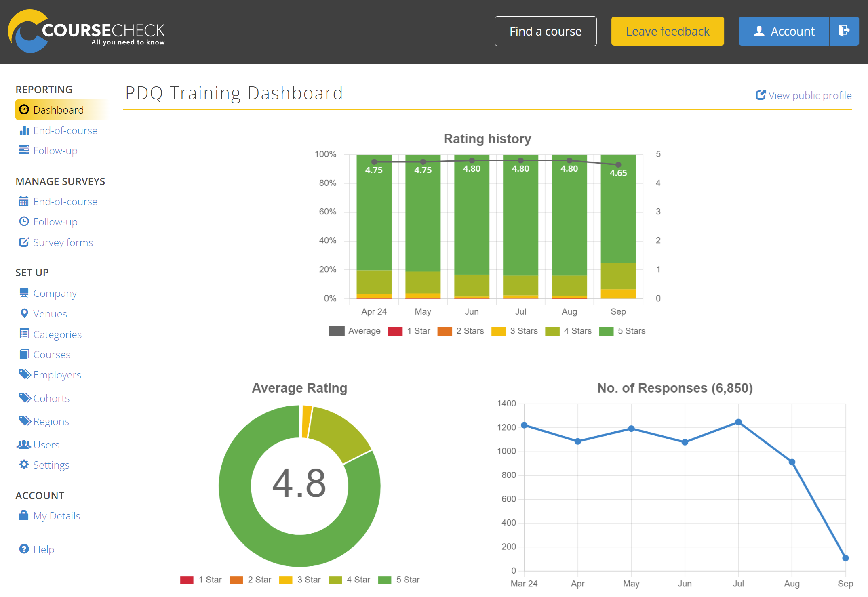The width and height of the screenshot is (868, 597).
Task: Open the Dashboard menu item
Action: pos(61,110)
